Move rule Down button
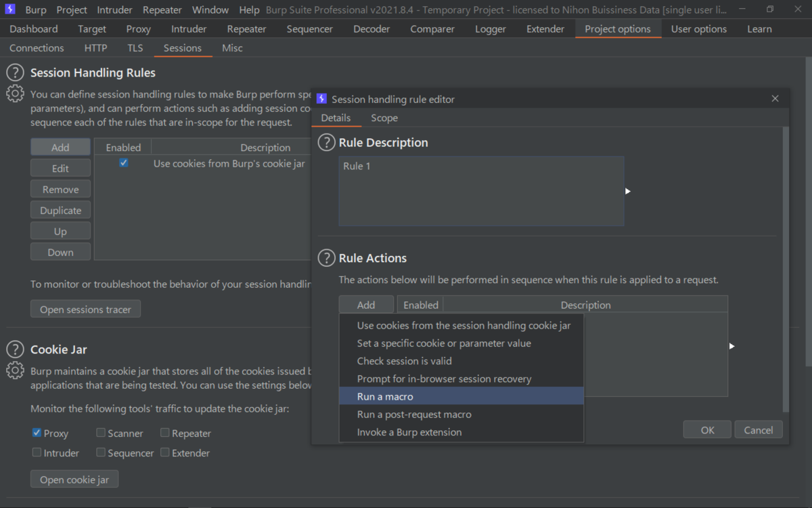This screenshot has width=812, height=508. point(60,252)
